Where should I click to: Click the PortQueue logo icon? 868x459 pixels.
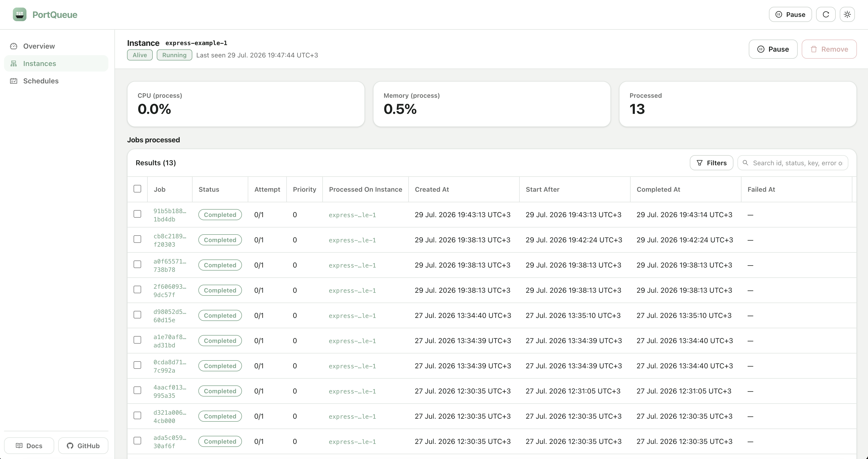point(20,14)
